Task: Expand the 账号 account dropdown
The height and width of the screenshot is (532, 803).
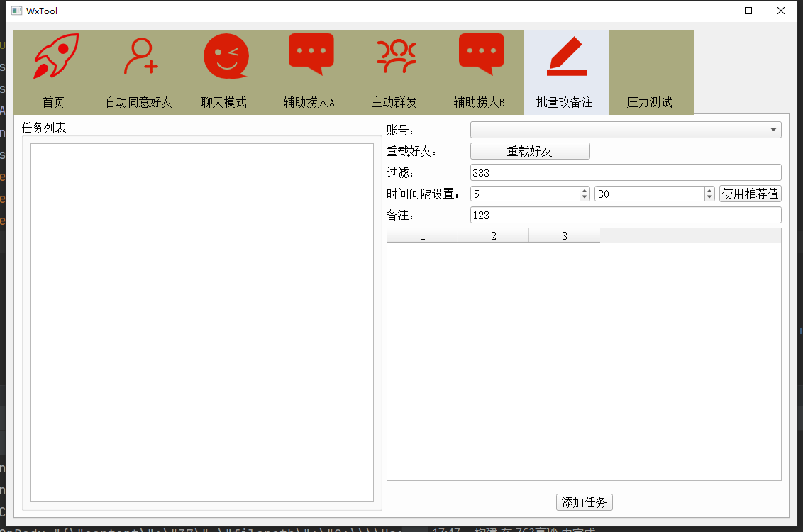Action: point(772,131)
